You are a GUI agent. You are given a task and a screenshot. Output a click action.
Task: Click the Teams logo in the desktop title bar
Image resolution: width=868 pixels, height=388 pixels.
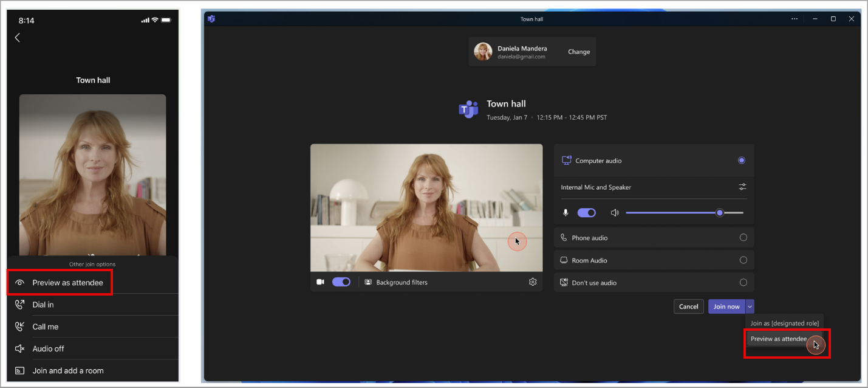[211, 19]
